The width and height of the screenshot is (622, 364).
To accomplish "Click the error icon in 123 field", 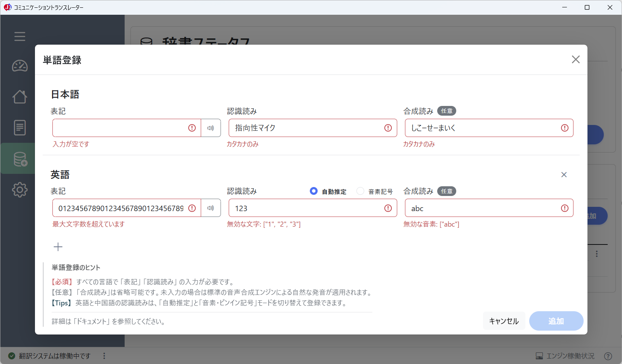I will click(x=388, y=208).
